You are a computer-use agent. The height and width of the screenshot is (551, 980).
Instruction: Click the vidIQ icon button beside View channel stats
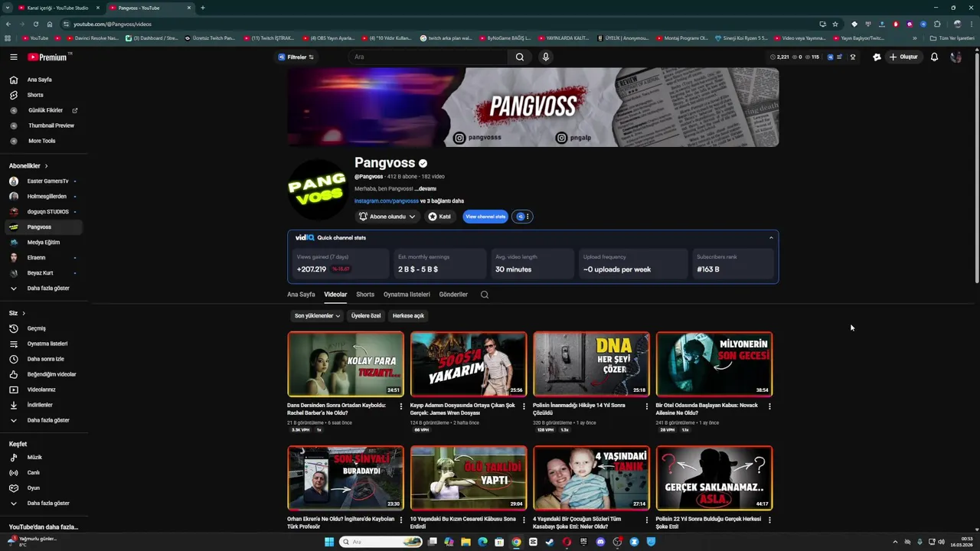pyautogui.click(x=522, y=217)
